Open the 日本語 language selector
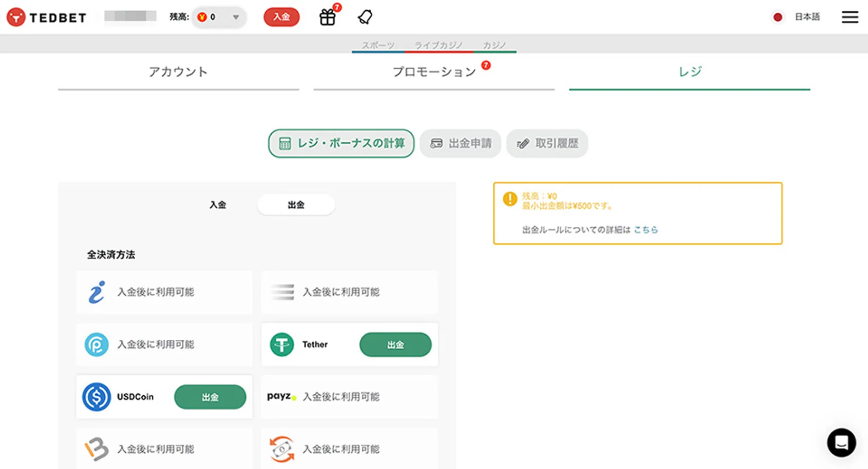The height and width of the screenshot is (469, 868). tap(807, 17)
